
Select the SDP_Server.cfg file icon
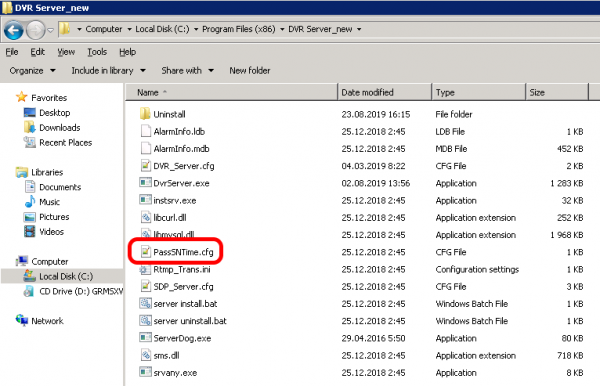click(145, 286)
